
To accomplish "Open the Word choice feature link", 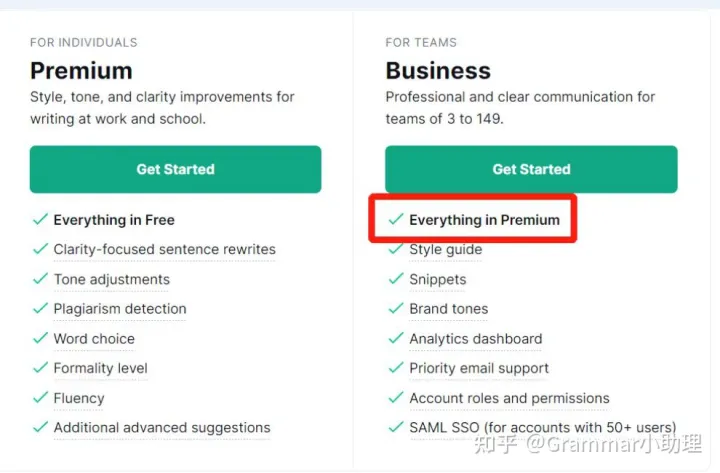I will (94, 339).
